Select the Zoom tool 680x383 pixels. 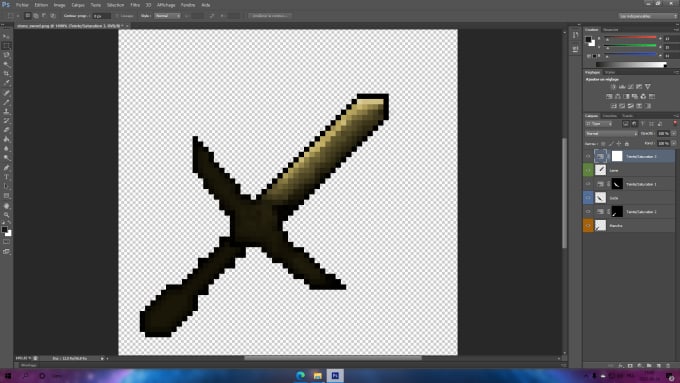point(7,215)
